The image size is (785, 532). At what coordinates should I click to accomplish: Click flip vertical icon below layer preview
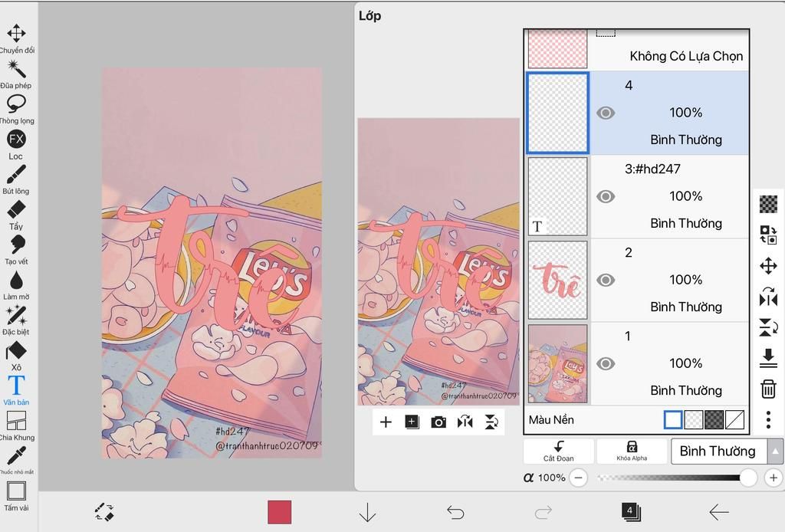pos(491,422)
